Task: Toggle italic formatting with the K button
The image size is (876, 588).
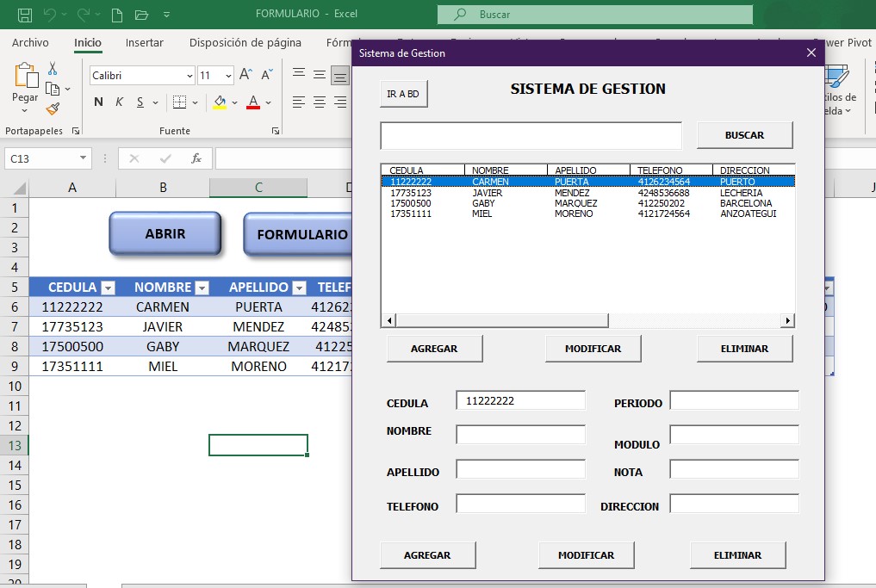Action: pos(119,102)
